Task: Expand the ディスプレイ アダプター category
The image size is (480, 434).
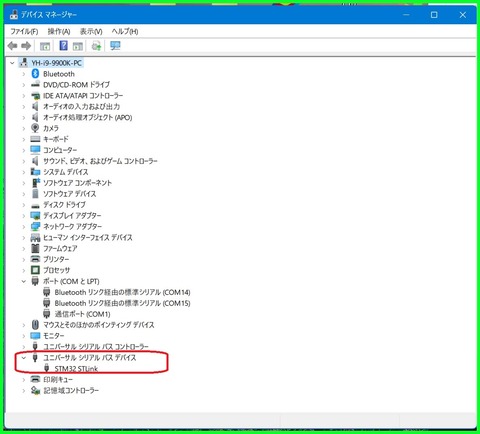Action: pyautogui.click(x=24, y=216)
